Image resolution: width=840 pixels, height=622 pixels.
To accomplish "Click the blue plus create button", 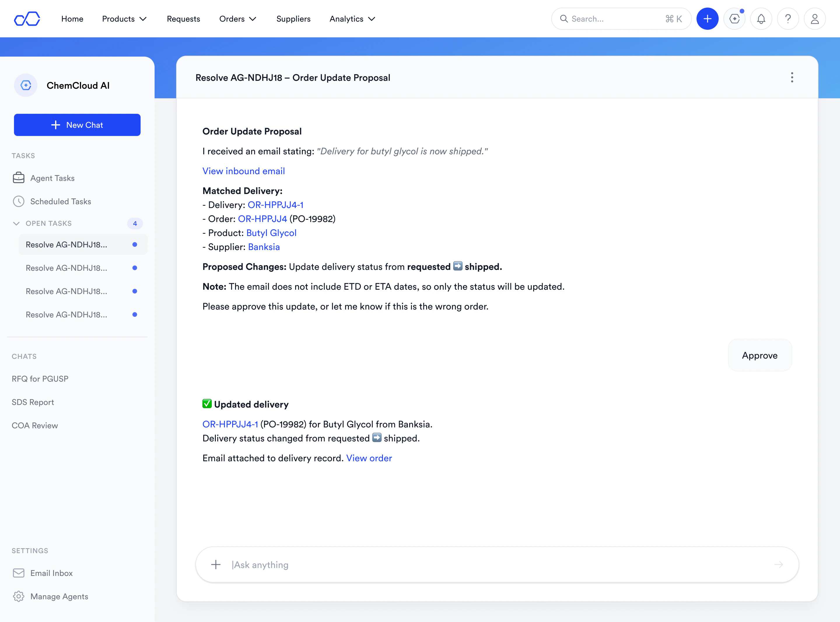I will tap(707, 19).
